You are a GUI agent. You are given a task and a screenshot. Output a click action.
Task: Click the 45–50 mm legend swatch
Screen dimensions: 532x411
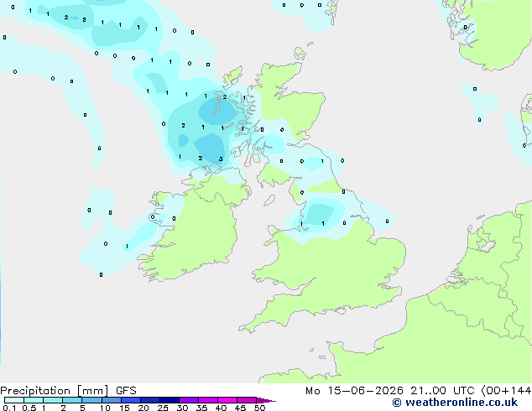[247, 400]
